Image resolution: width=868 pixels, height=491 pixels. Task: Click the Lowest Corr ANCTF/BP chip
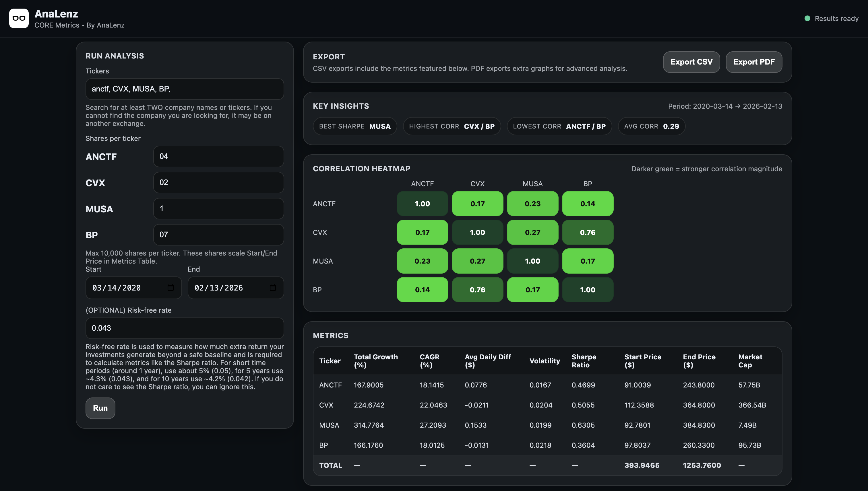pyautogui.click(x=559, y=126)
